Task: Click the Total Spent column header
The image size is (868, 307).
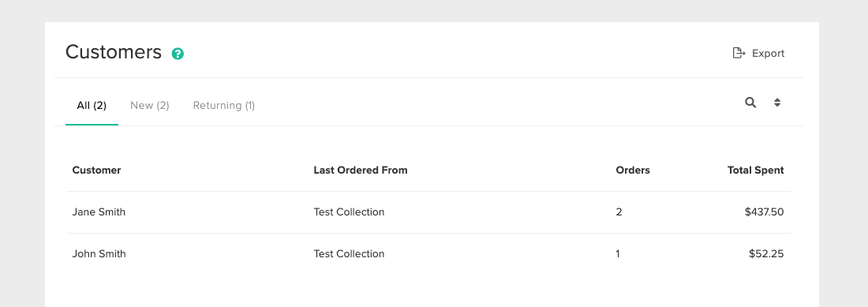Action: pyautogui.click(x=756, y=170)
